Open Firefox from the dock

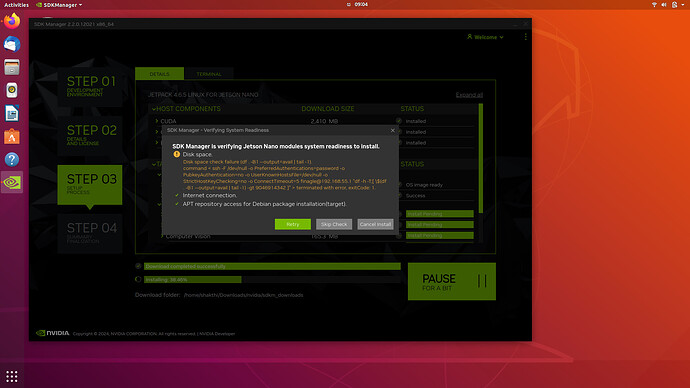[12, 21]
